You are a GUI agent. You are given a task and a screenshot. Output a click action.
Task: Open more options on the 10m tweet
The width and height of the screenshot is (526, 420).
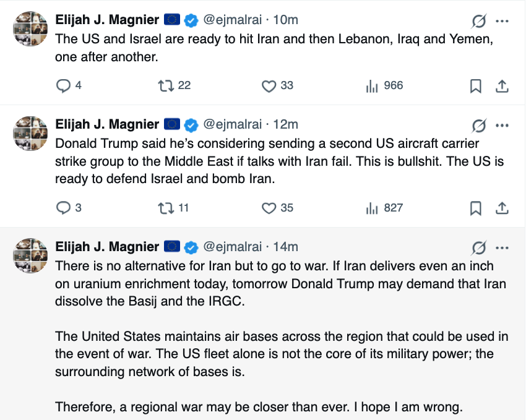tap(502, 21)
